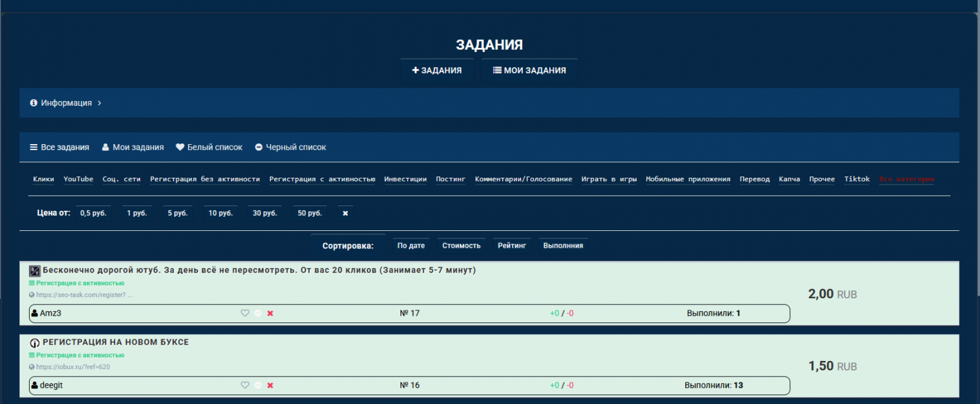The width and height of the screenshot is (980, 404).
Task: Click the red X icon on Amz3's row
Action: coord(269,312)
